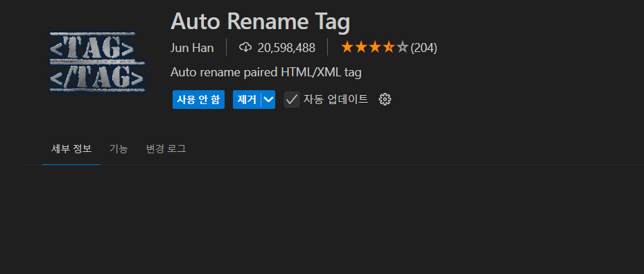Click the 사용 안 함 disable button
644x274 pixels.
pos(198,99)
